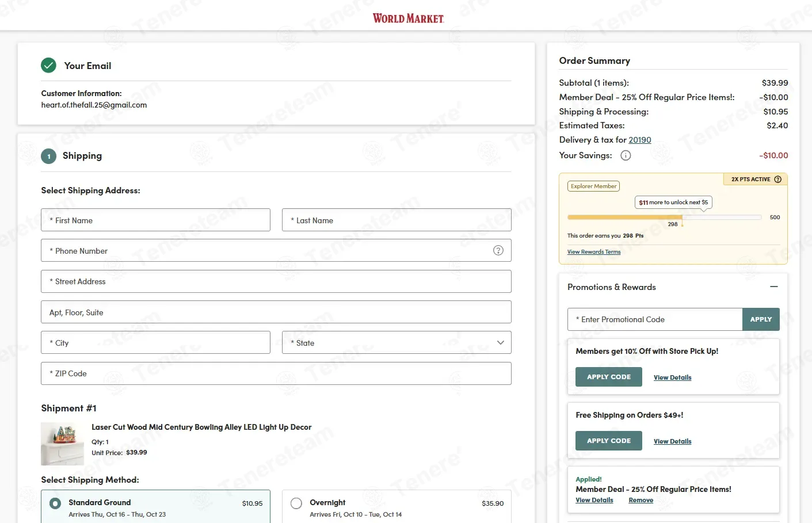
Task: Focus the Apt, Floor, Suite field
Action: tap(276, 312)
